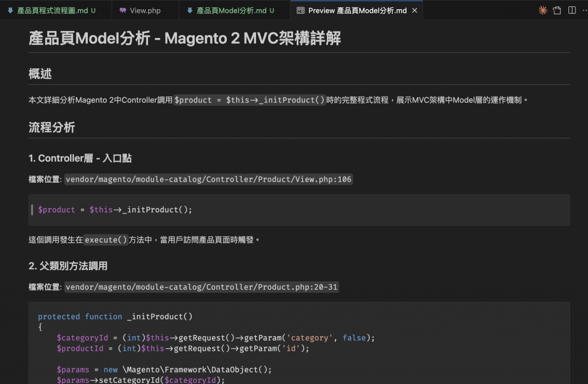Screen dimensions: 588x384
Task: Switch to 產品頁Model分析.md editor tab
Action: (234, 10)
